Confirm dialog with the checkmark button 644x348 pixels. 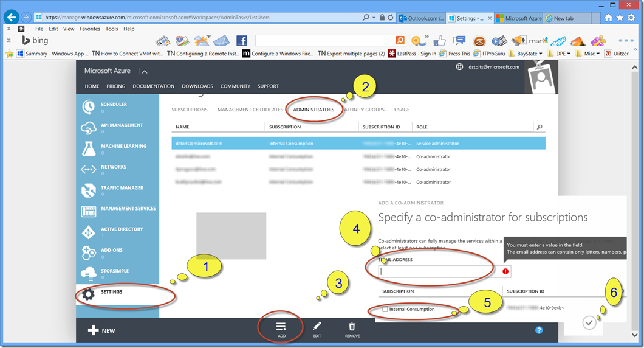tap(589, 322)
